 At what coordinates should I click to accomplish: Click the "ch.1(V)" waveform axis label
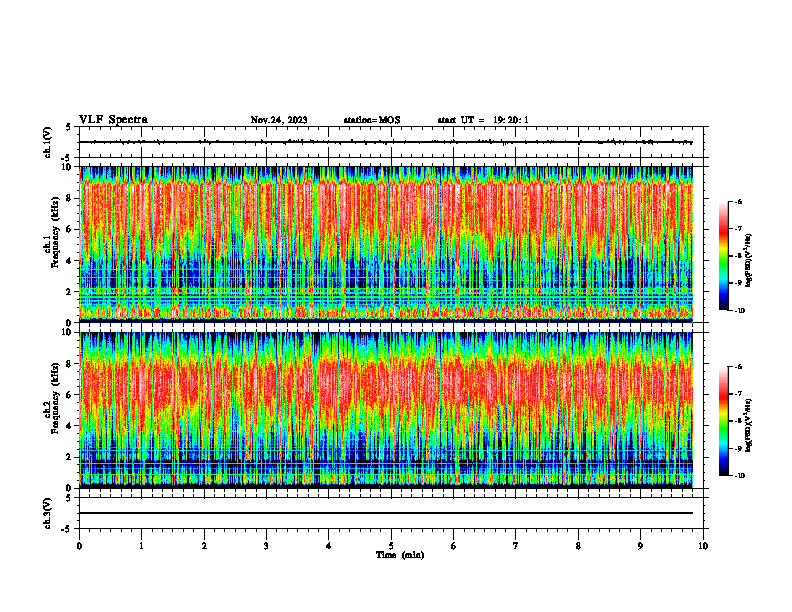click(47, 142)
